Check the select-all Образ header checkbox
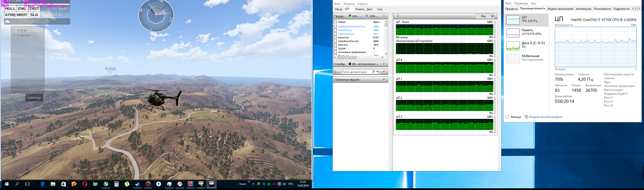The height and width of the screenshot is (190, 644). tap(335, 22)
